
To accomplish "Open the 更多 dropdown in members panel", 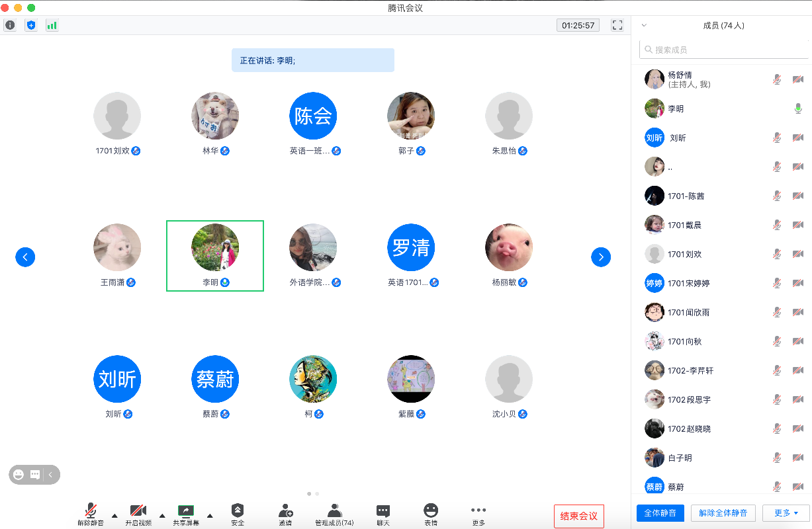I will click(x=786, y=513).
